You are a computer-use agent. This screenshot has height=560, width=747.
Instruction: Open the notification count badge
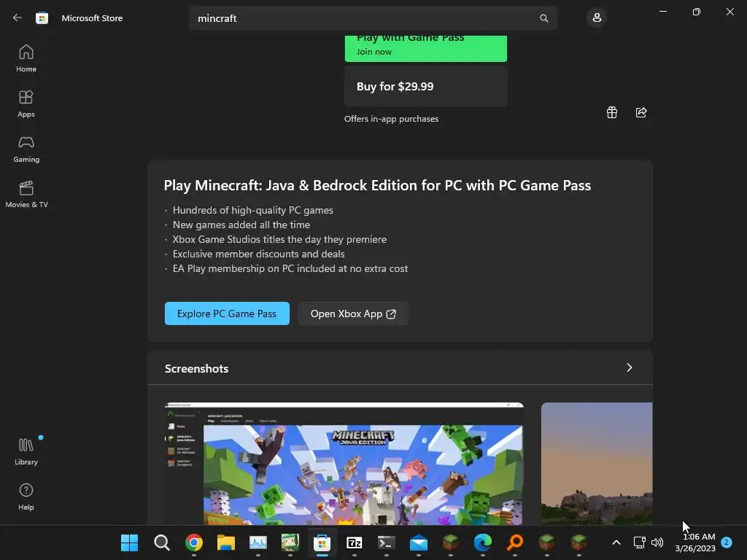(727, 542)
